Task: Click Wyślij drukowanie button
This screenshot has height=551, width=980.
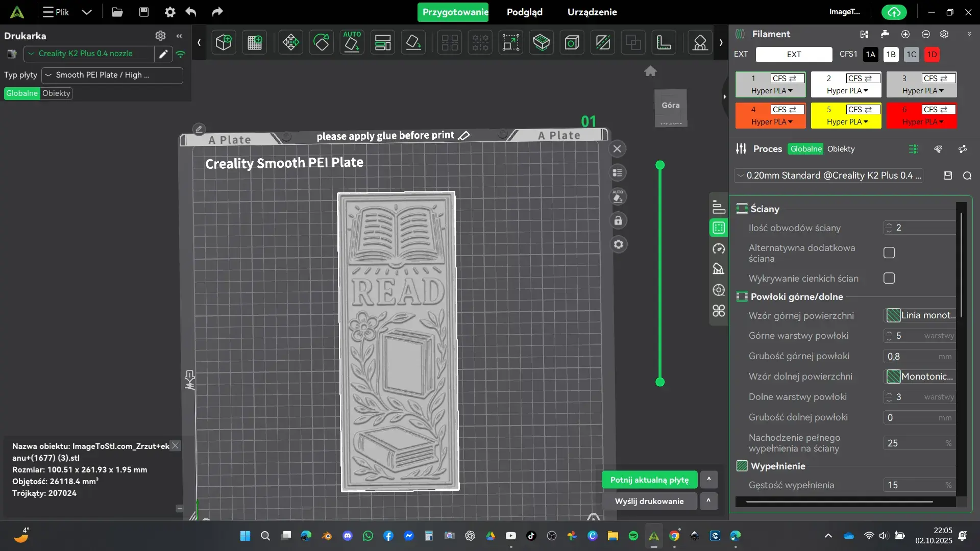Action: point(649,502)
